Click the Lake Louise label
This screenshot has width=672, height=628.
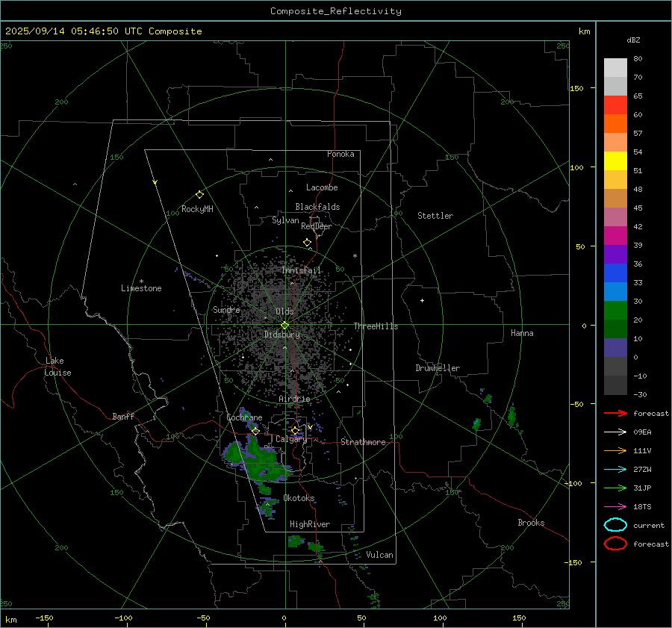click(57, 367)
